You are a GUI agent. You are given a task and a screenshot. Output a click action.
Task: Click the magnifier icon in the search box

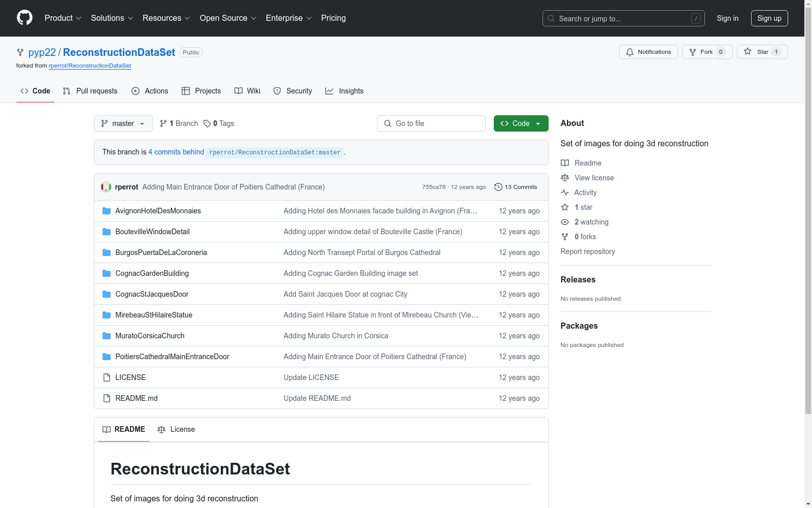click(x=551, y=18)
